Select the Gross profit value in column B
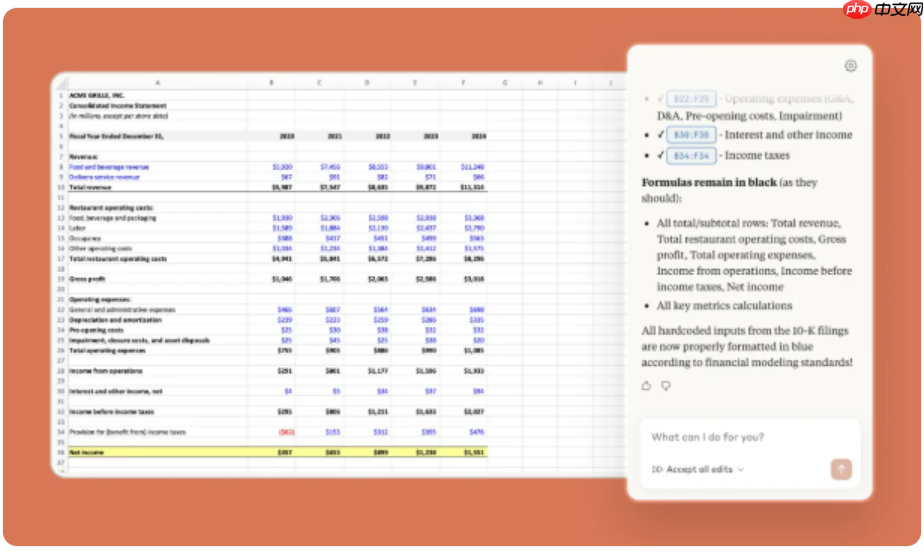 [282, 279]
